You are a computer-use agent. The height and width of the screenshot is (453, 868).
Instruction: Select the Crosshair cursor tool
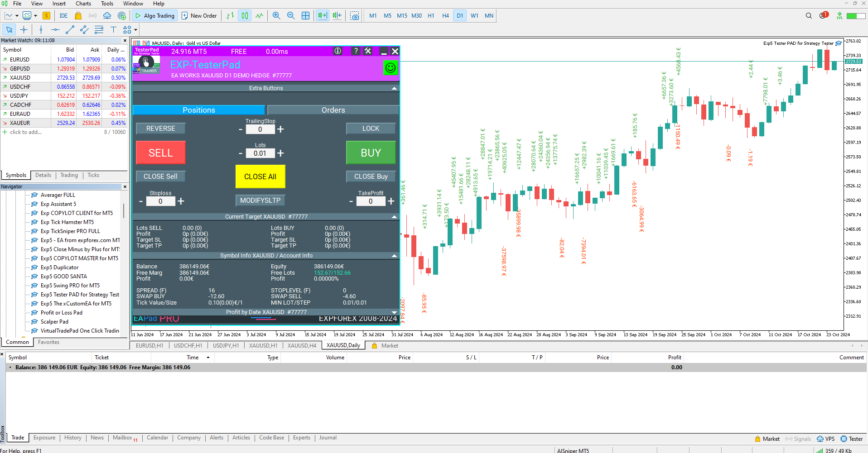[24, 30]
